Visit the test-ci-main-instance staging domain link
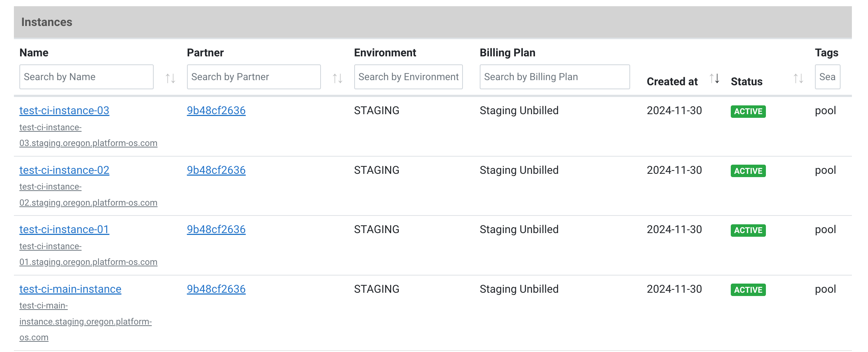Image resolution: width=868 pixels, height=352 pixels. 85,321
